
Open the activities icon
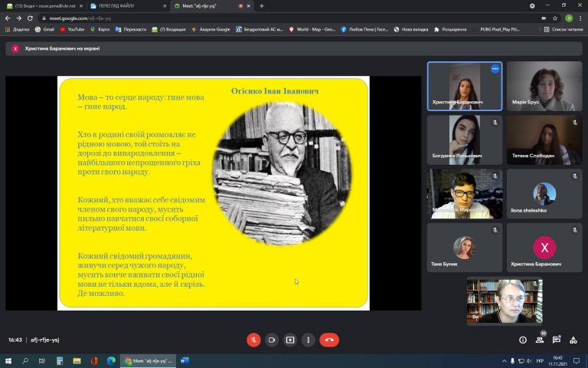tap(573, 340)
